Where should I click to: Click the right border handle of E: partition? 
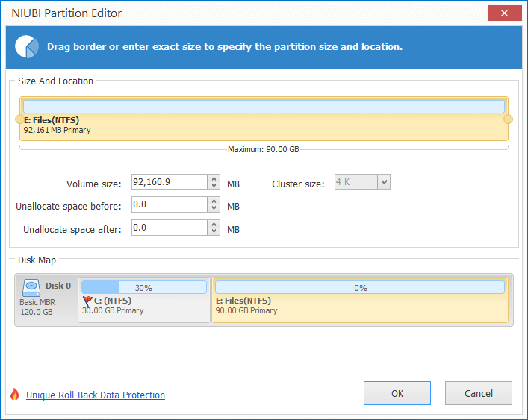[508, 119]
